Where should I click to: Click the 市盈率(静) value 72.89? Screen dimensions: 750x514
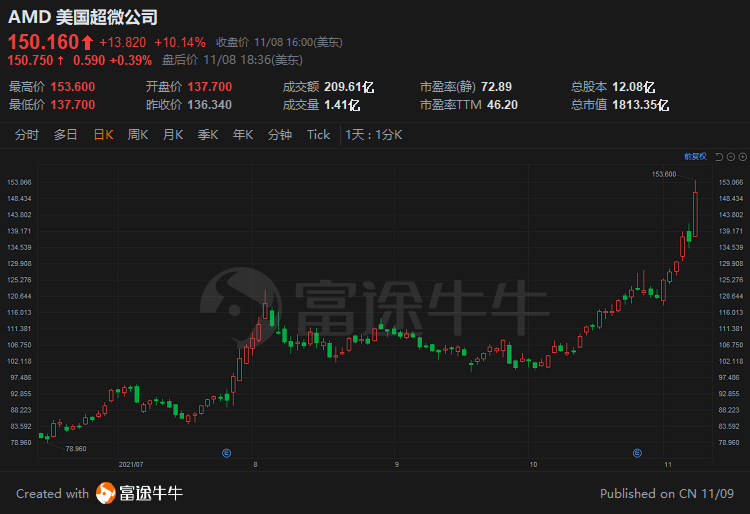click(x=496, y=87)
